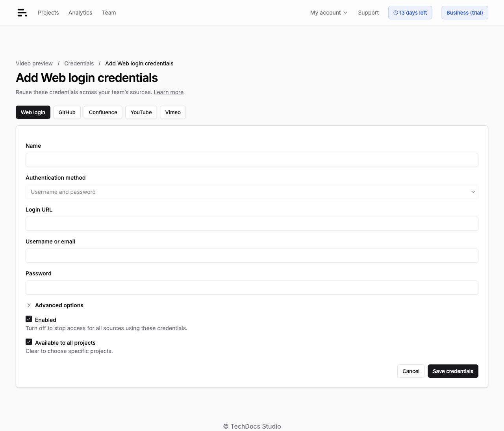Open the Team nav item
This screenshot has height=431, width=504.
pyautogui.click(x=109, y=13)
